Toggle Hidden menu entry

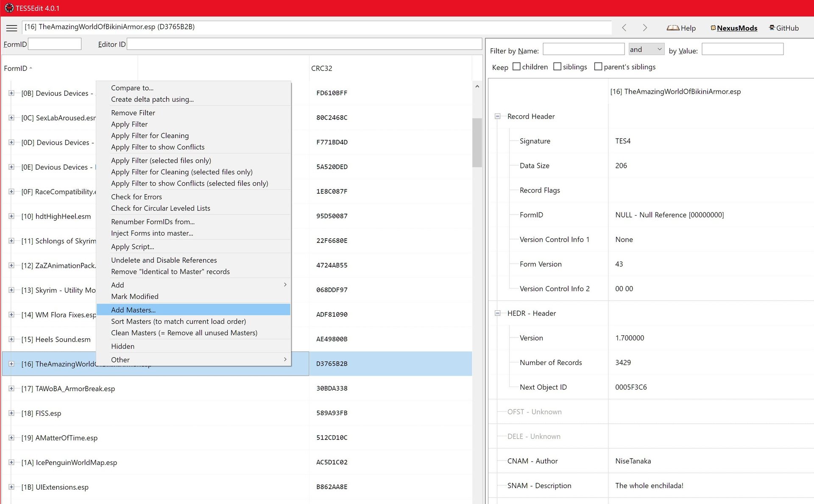tap(193, 346)
